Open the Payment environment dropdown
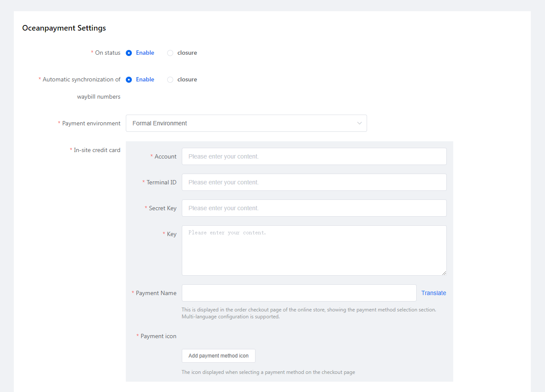545x392 pixels. click(x=246, y=123)
